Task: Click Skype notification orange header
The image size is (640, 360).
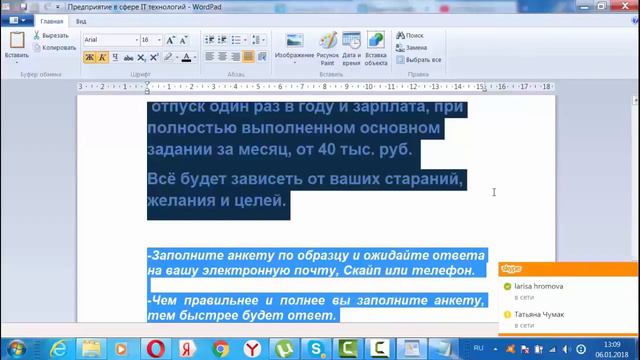Action: (568, 269)
